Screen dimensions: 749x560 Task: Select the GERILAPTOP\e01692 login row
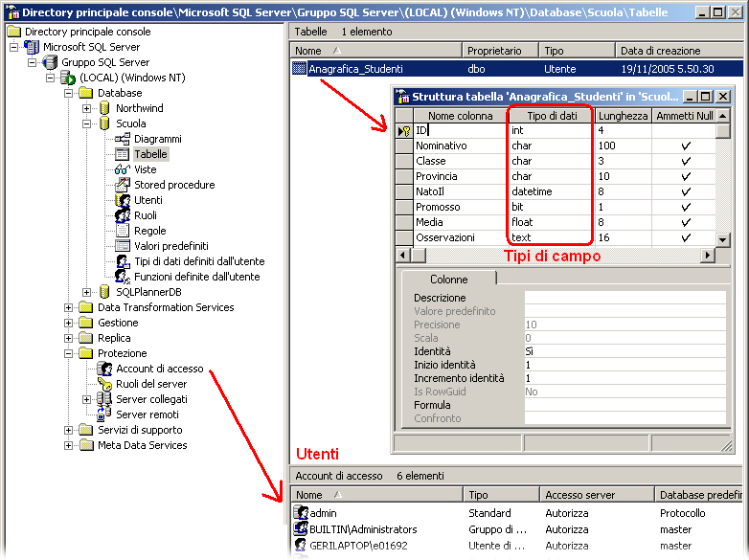[516, 546]
